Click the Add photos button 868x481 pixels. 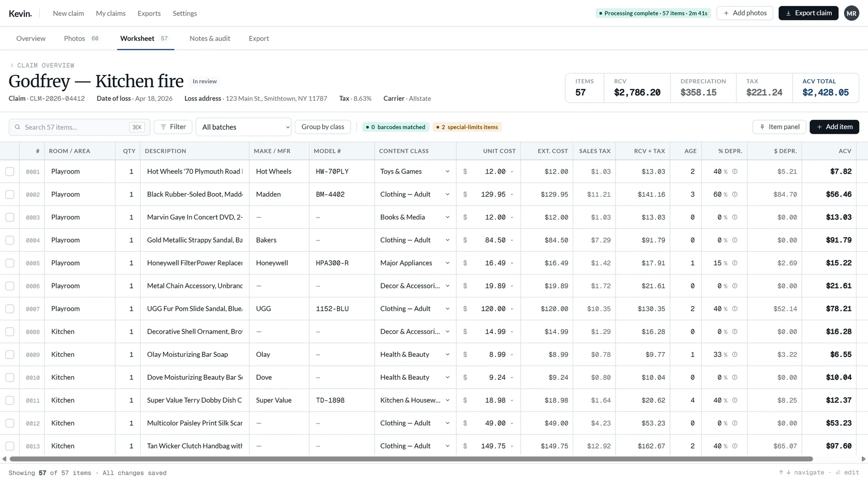[744, 13]
